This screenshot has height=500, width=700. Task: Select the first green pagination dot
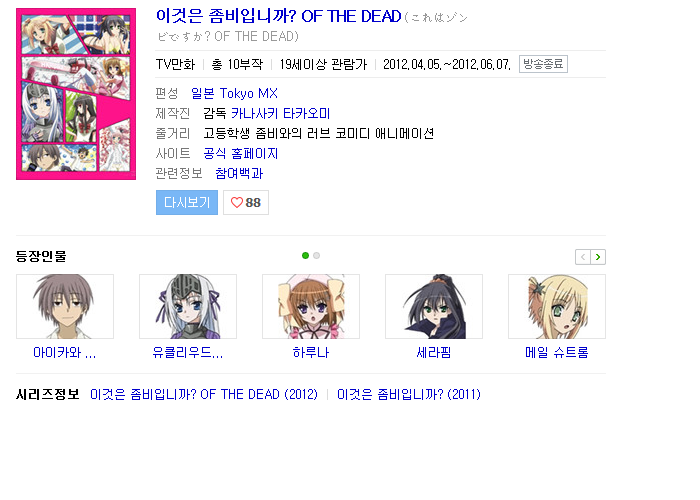click(x=305, y=255)
